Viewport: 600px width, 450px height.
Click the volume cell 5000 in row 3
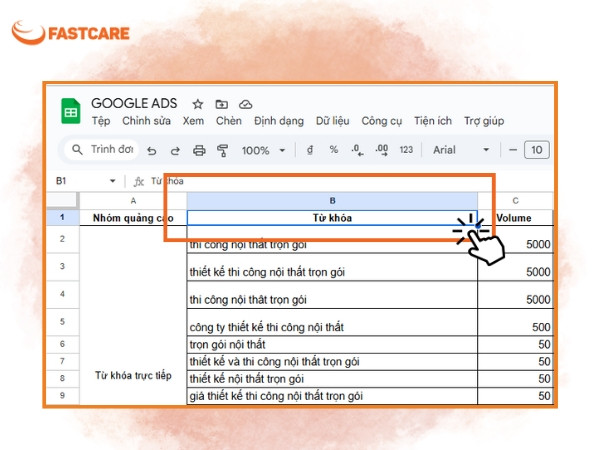tap(515, 267)
